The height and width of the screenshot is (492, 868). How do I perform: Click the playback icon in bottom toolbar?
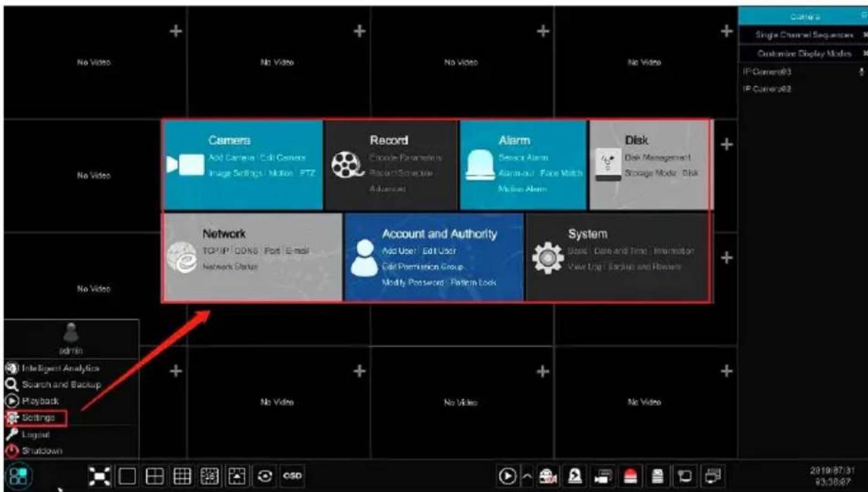coord(506,475)
